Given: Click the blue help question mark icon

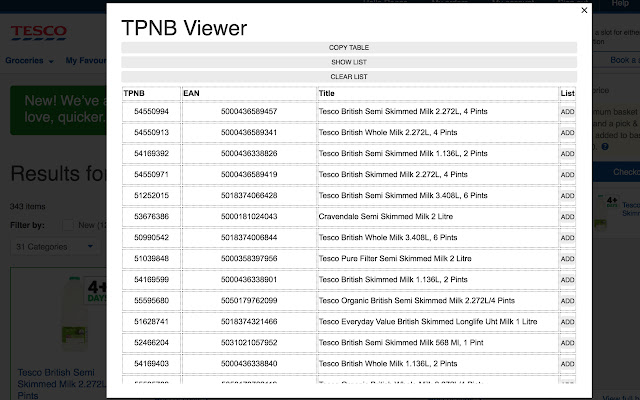Looking at the screenshot, I should coord(605,147).
